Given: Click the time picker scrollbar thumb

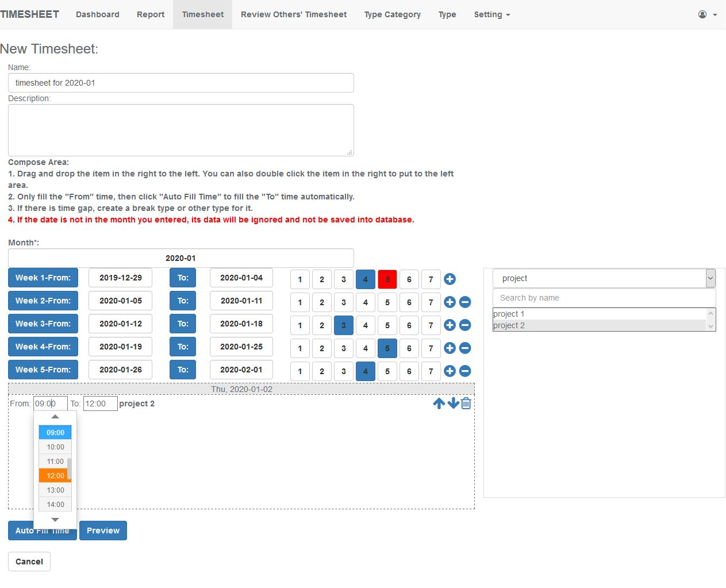Looking at the screenshot, I should click(70, 468).
